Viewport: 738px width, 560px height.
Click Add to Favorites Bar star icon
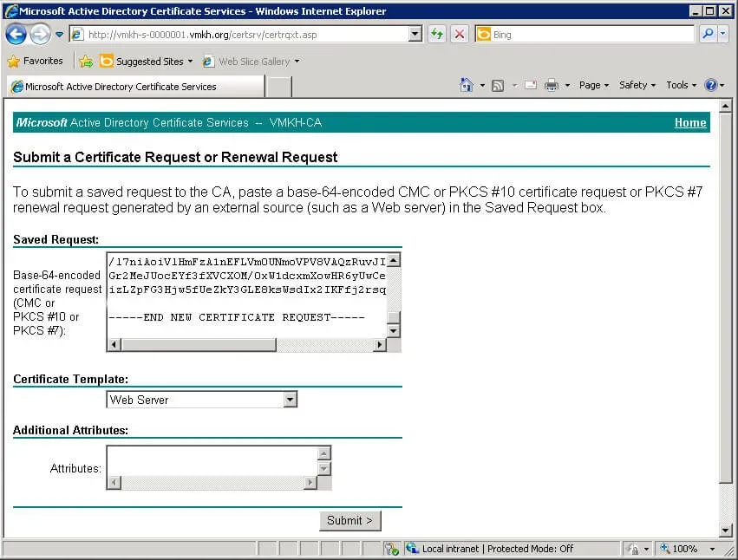[x=86, y=62]
